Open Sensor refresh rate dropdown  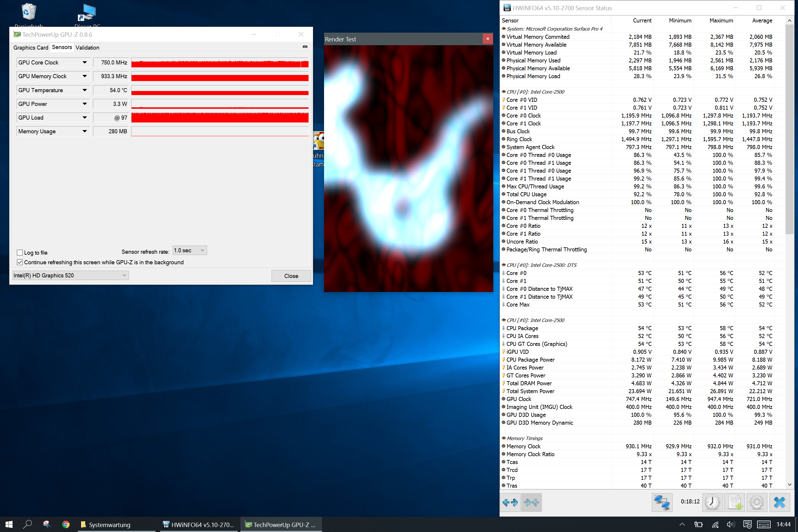pyautogui.click(x=189, y=250)
